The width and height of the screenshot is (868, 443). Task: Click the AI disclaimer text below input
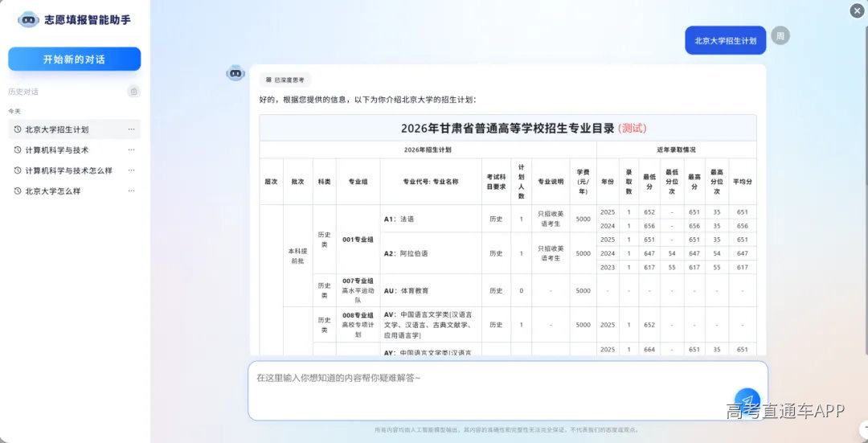(x=508, y=429)
